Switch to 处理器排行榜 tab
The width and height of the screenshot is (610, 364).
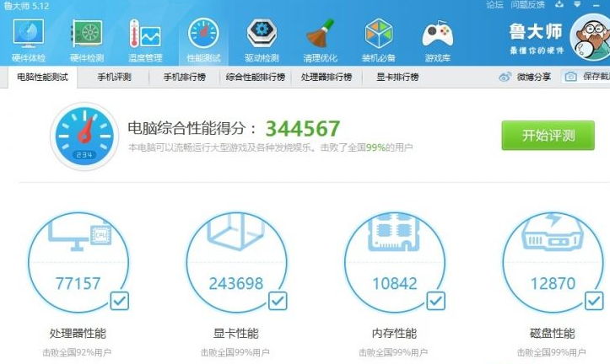tap(327, 77)
